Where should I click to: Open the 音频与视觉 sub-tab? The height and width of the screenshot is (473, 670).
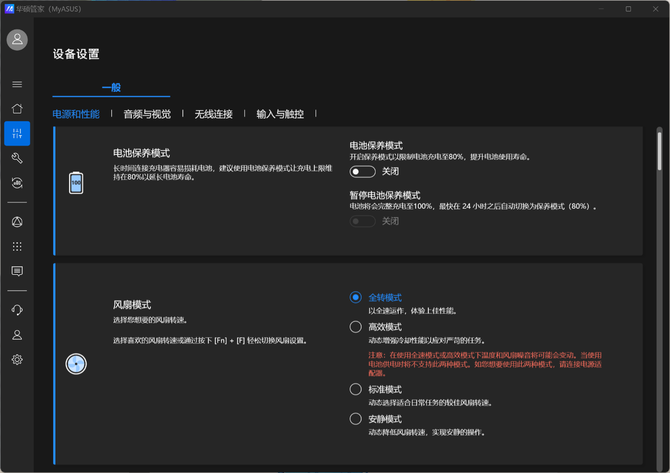coord(147,114)
